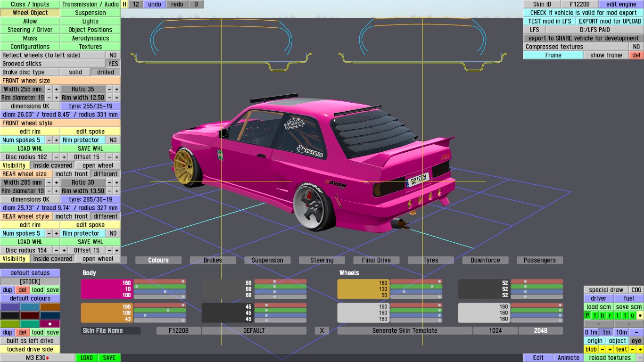Click the Skin File Name DEFAULT field
This screenshot has height=362, width=644.
point(254,330)
